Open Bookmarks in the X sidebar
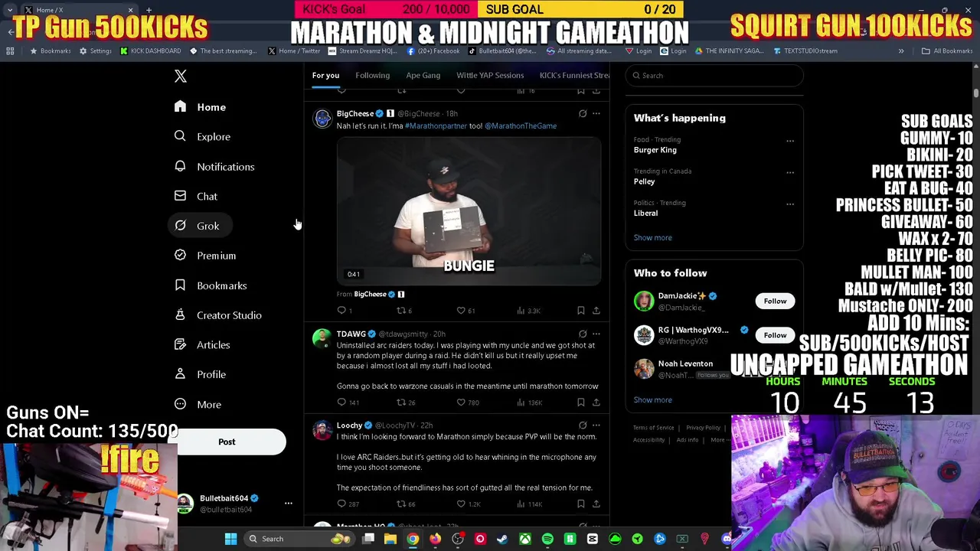The height and width of the screenshot is (551, 980). 210,285
